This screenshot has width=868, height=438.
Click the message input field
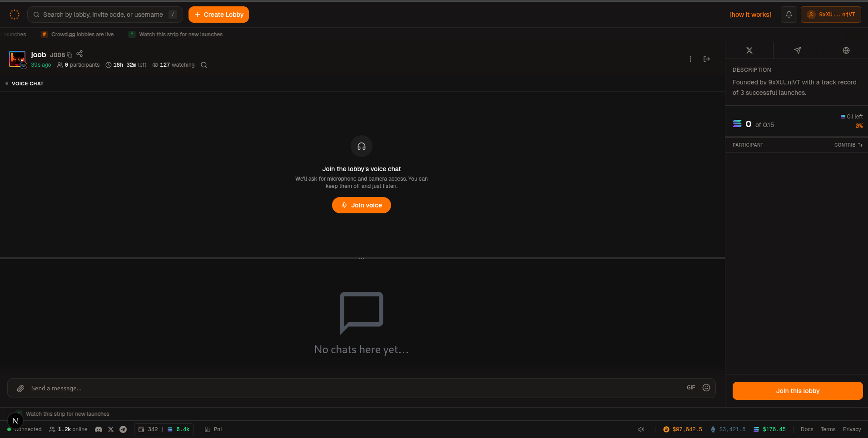(354, 388)
